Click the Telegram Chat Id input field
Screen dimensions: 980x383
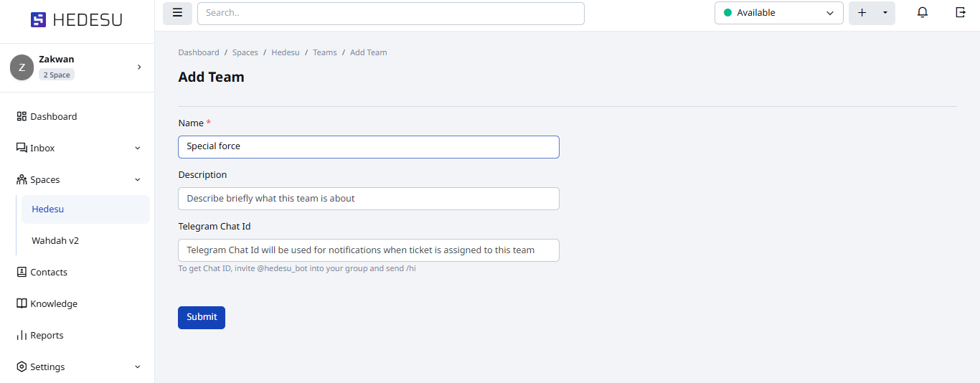tap(368, 250)
